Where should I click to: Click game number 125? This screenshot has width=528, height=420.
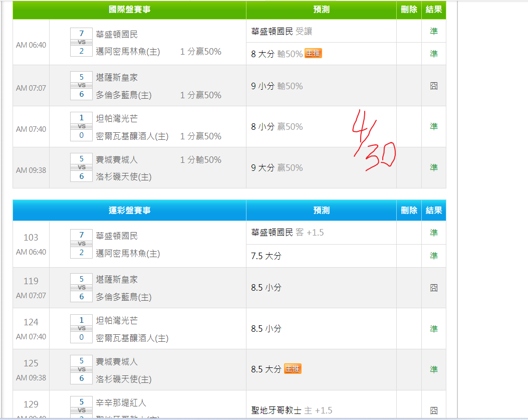[31, 363]
